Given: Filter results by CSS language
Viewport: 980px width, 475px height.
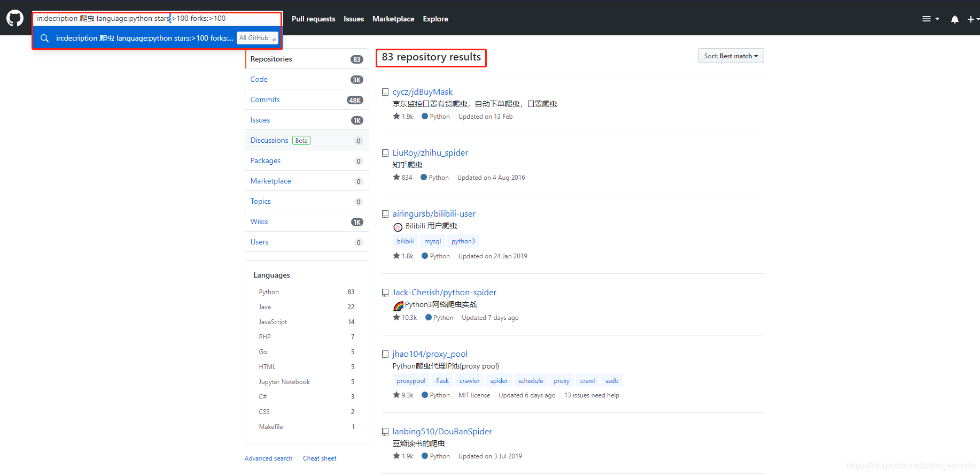Looking at the screenshot, I should point(307,412).
